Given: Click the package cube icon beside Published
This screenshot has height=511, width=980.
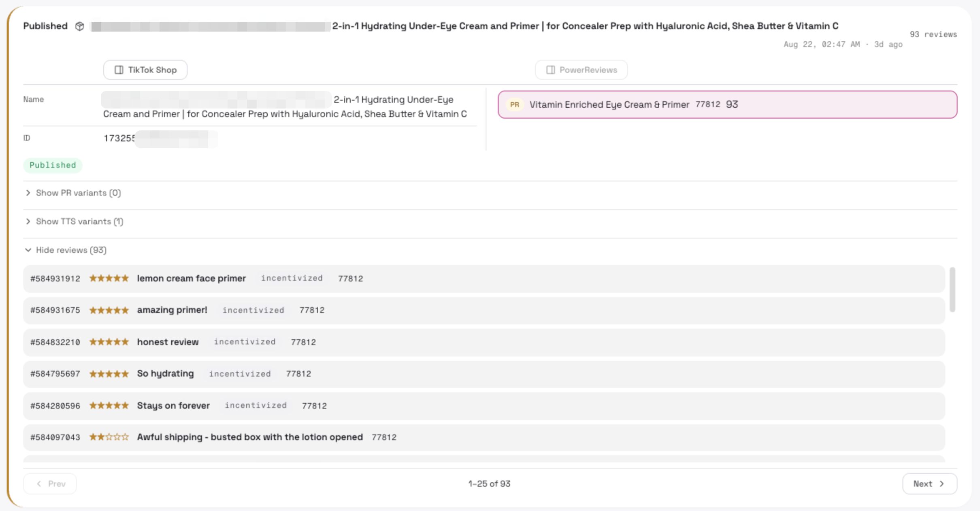Looking at the screenshot, I should click(x=80, y=26).
